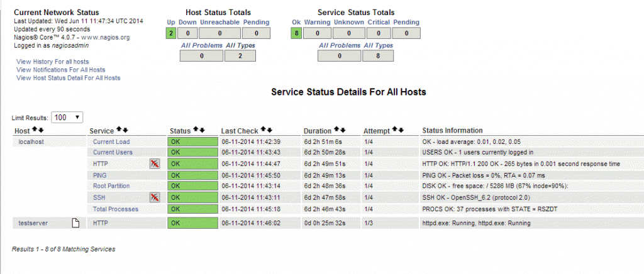Screen dimensions: 644x274
Task: Click the green Up hosts count 2
Action: click(171, 33)
